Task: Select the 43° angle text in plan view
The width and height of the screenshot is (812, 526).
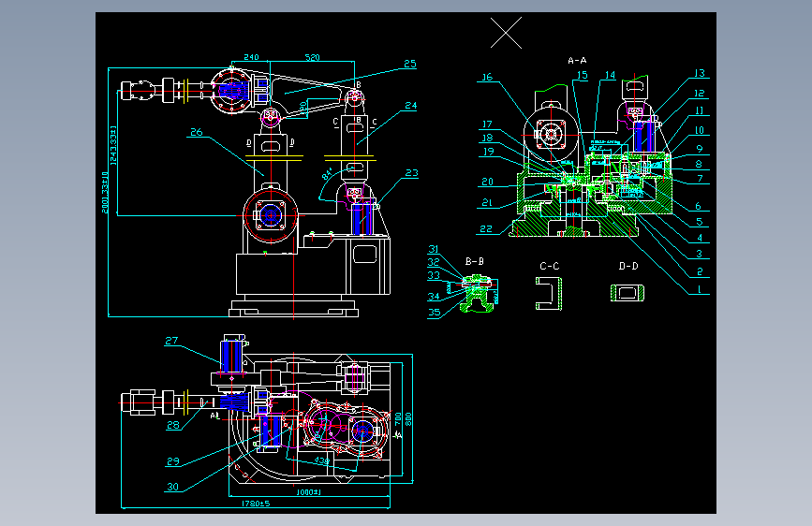Action: [321, 460]
